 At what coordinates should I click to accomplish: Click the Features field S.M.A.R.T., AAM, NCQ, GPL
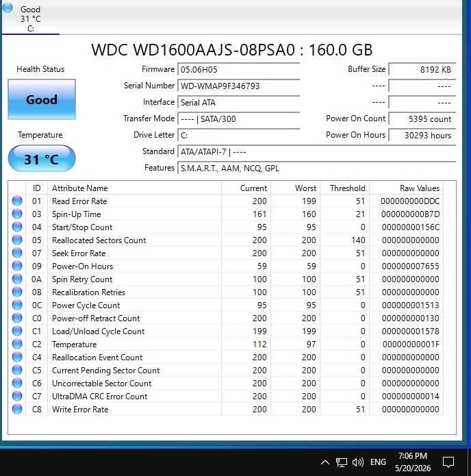click(x=316, y=168)
